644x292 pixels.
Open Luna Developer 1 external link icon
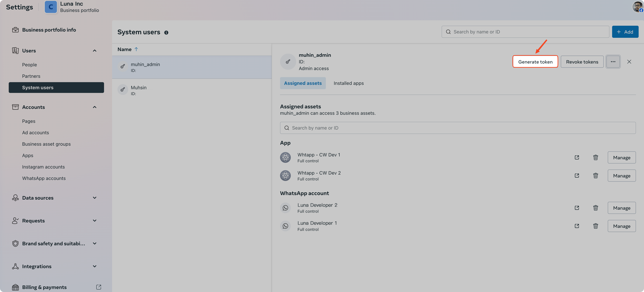(x=577, y=226)
